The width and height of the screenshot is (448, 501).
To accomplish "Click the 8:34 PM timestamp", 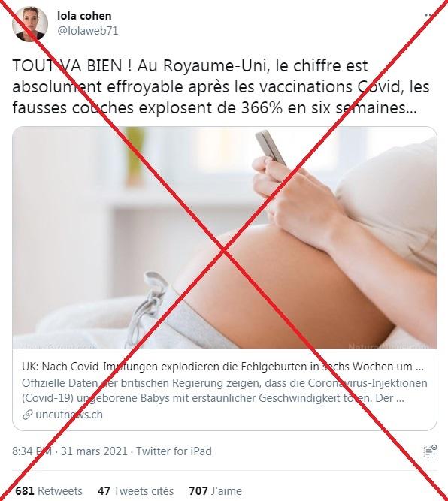I will [32, 451].
